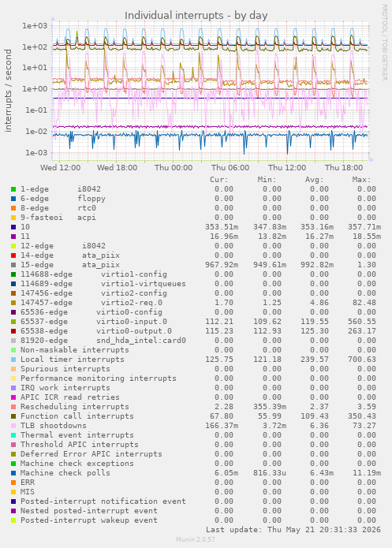Click the blue Machine check polls swatch
392x548 pixels.
(x=13, y=473)
